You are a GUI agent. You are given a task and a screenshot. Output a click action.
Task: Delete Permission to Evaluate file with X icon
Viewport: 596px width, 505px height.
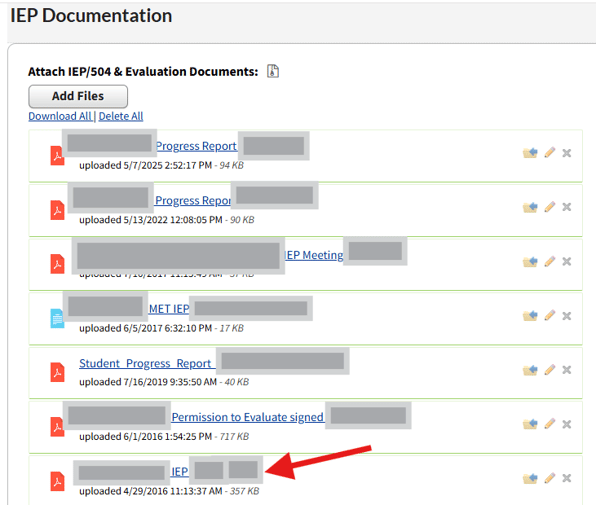[x=567, y=424]
